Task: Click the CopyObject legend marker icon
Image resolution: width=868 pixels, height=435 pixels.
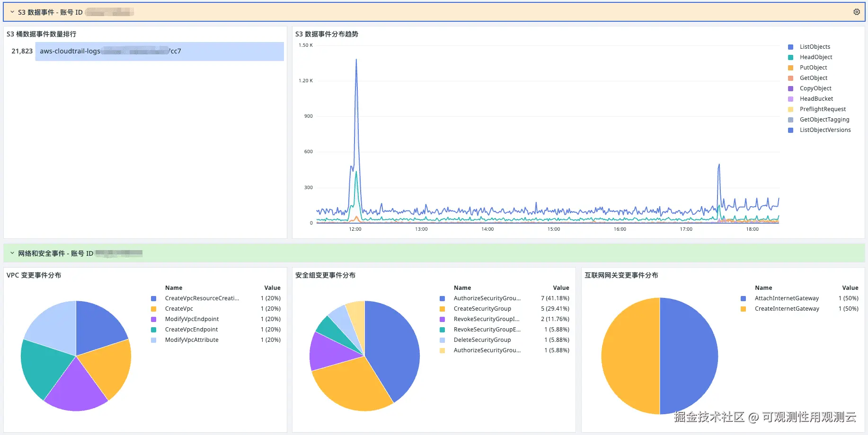Action: (x=790, y=88)
